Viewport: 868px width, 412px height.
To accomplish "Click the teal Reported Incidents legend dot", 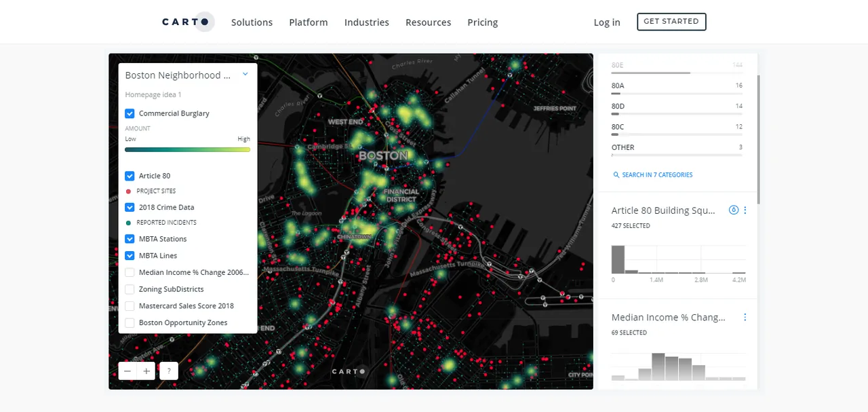I will pyautogui.click(x=129, y=223).
